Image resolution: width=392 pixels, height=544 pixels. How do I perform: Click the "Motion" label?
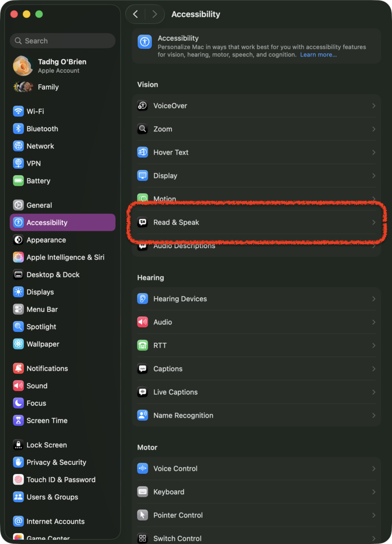coord(164,199)
